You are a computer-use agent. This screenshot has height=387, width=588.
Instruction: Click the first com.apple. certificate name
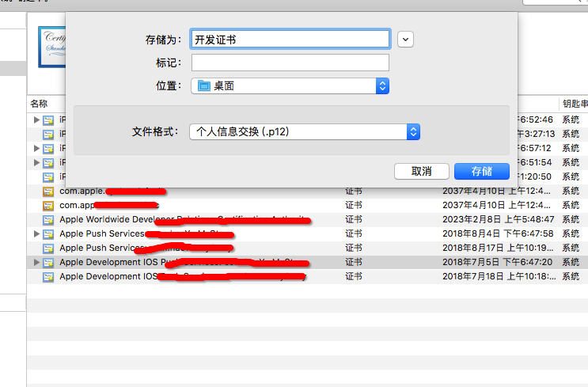[x=113, y=191]
